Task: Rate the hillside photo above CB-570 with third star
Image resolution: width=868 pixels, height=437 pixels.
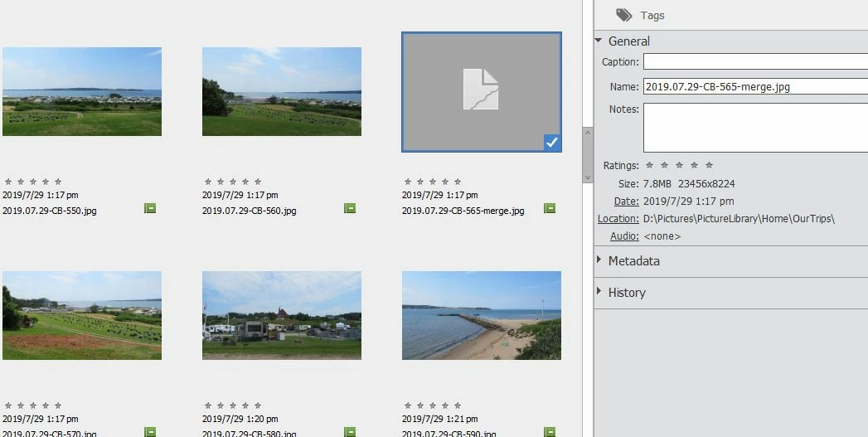Action: pos(33,405)
